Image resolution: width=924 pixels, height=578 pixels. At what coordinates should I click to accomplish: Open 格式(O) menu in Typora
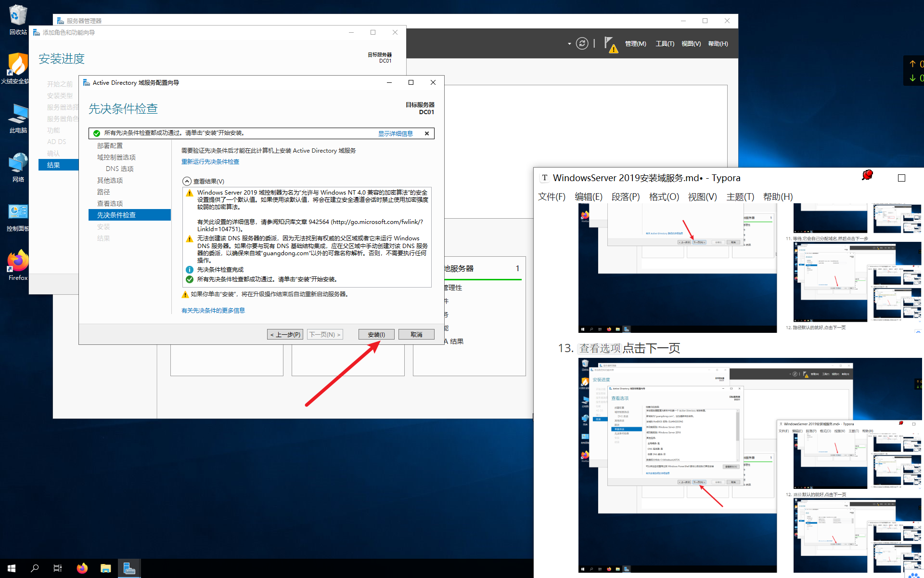664,197
